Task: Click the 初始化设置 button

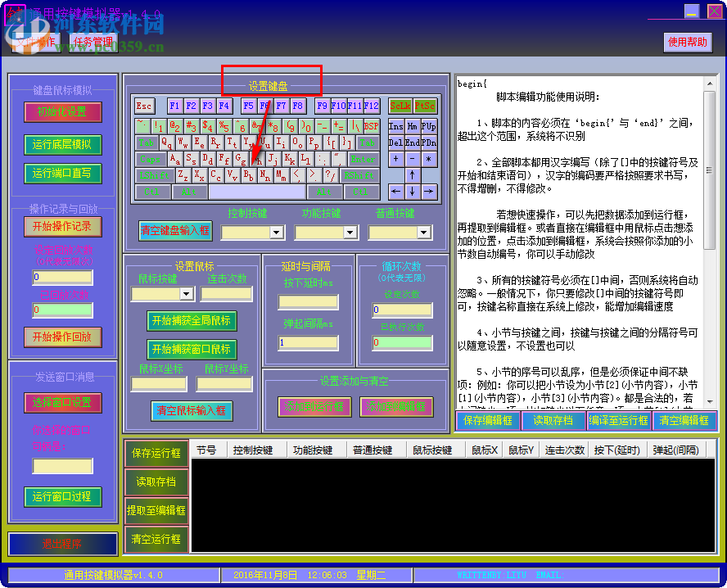Action: coord(63,112)
